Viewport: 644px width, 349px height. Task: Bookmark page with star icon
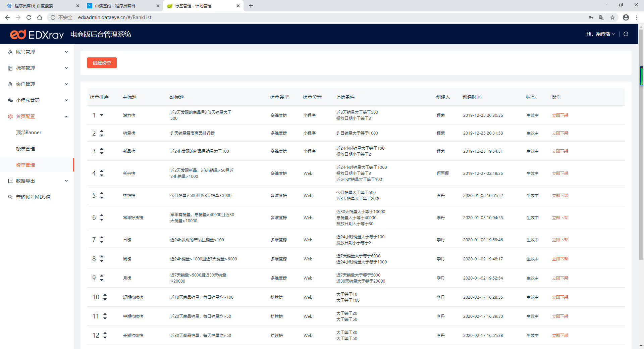[x=612, y=17]
